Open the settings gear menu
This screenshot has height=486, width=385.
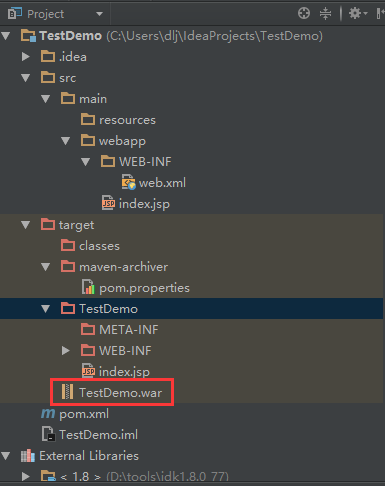pos(357,14)
